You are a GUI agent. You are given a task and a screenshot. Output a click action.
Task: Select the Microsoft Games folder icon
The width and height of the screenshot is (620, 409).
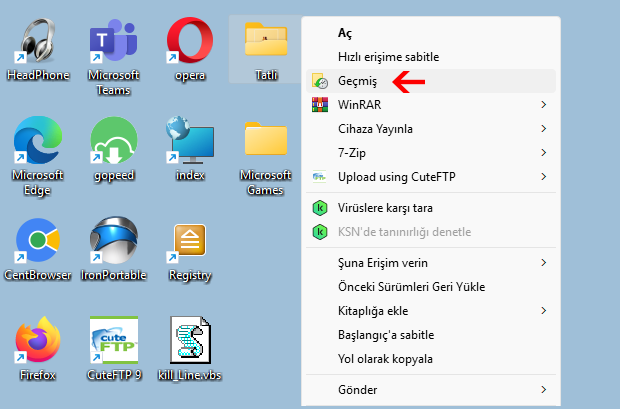coord(266,139)
